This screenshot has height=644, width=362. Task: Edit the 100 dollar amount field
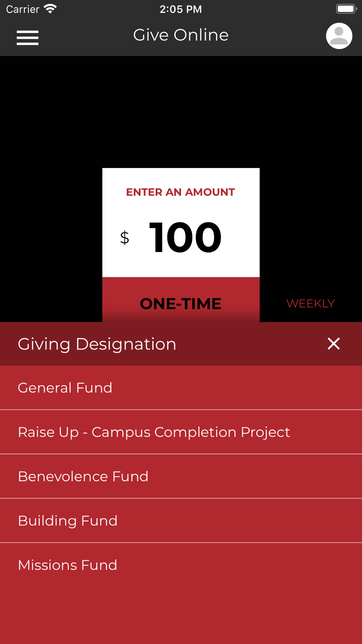coord(185,238)
